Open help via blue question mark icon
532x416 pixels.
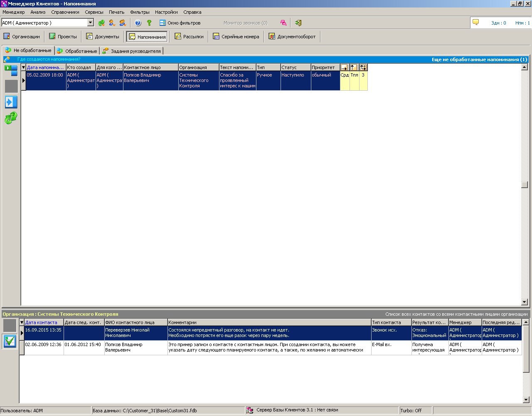tap(138, 23)
